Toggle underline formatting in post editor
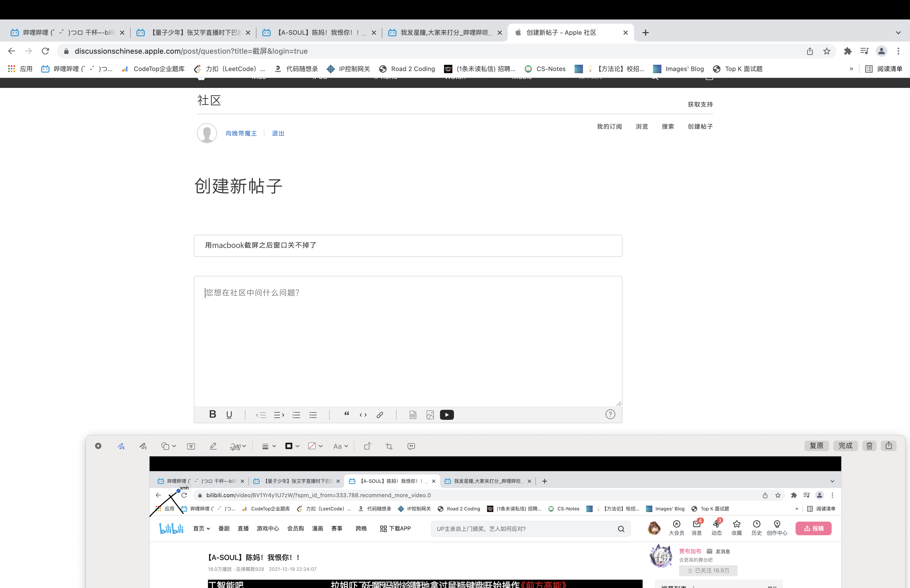The width and height of the screenshot is (910, 588). (x=229, y=415)
